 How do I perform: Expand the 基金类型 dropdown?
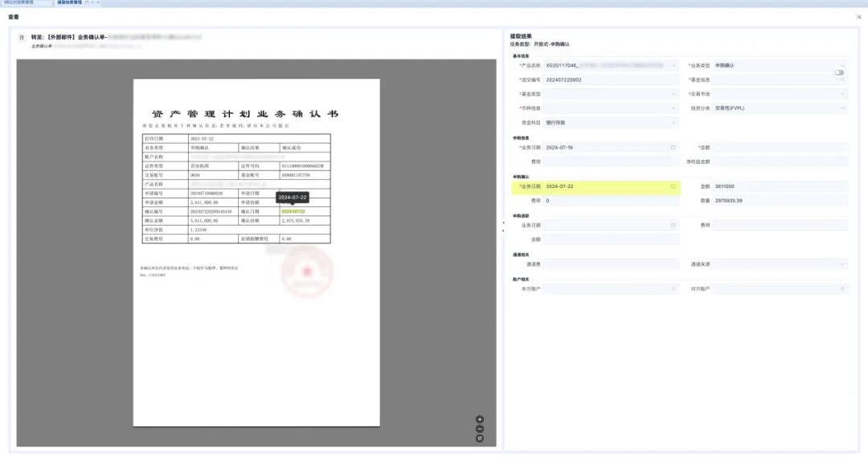click(611, 94)
